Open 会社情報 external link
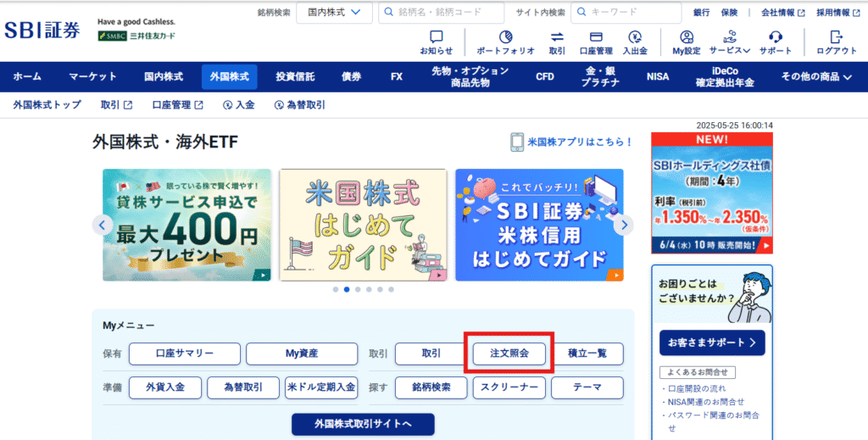This screenshot has width=868, height=440. [782, 12]
